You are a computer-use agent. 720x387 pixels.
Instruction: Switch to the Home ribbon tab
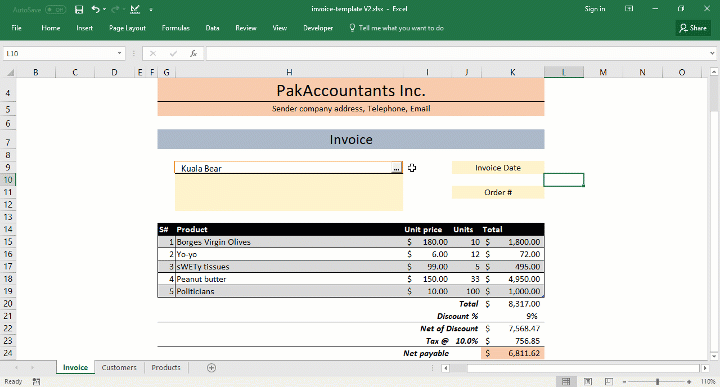(51, 28)
